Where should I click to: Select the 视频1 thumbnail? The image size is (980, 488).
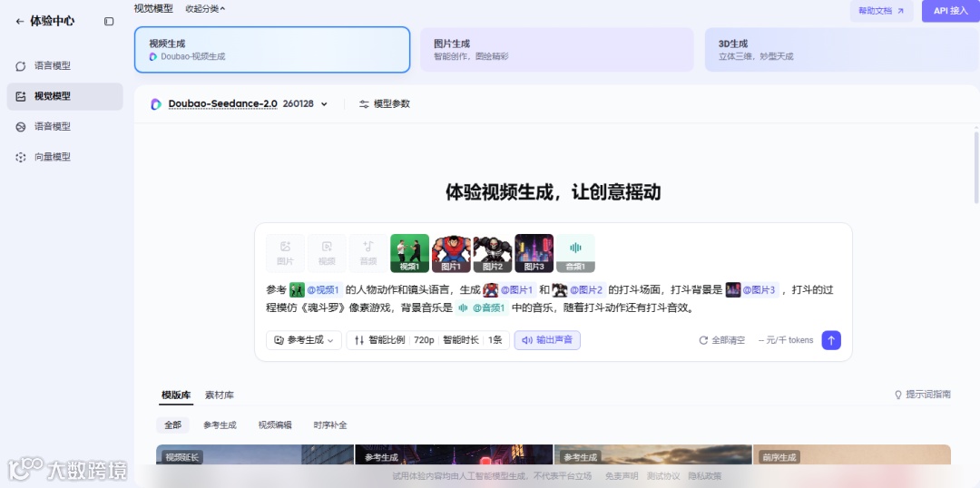tap(409, 253)
